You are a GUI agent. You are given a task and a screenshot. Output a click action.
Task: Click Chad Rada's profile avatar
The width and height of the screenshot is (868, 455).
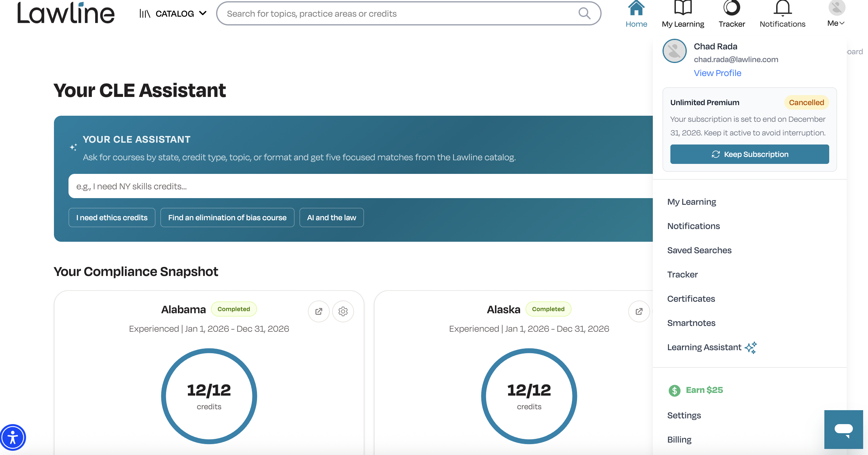[x=674, y=51]
